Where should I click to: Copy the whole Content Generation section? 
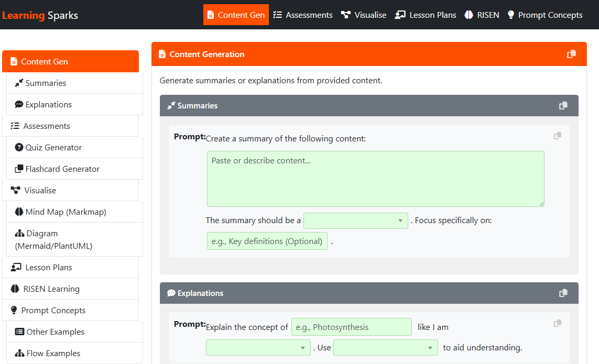pos(571,54)
